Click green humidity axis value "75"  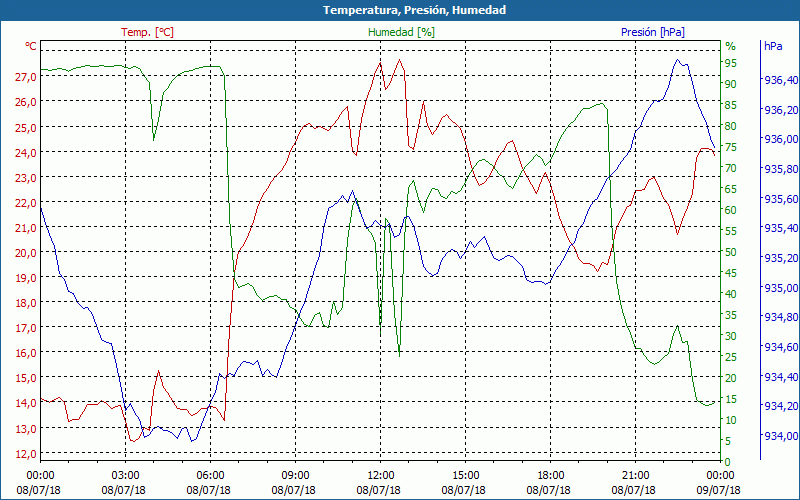click(731, 147)
